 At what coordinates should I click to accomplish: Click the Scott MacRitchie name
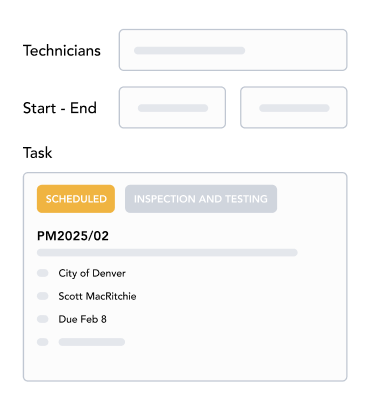coord(97,296)
